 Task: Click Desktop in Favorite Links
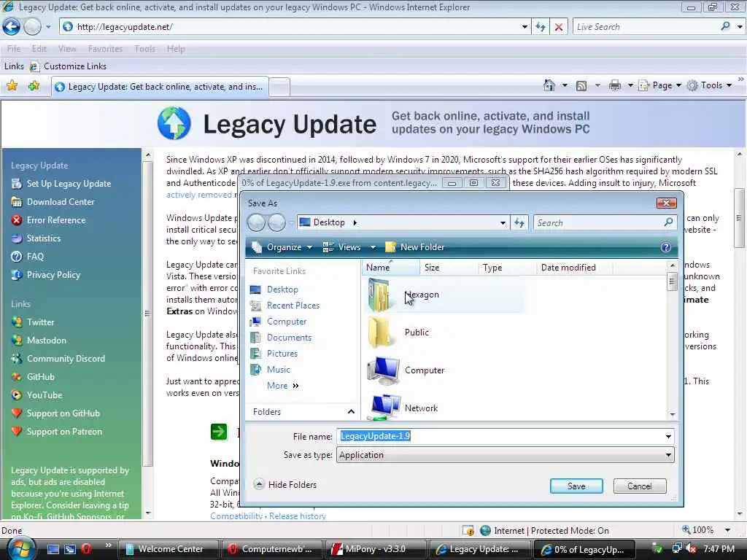pyautogui.click(x=282, y=289)
